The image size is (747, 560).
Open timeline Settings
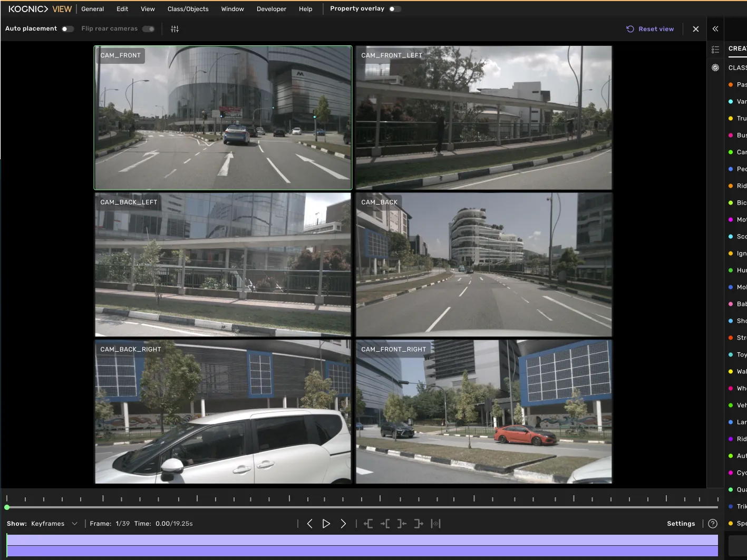(681, 524)
